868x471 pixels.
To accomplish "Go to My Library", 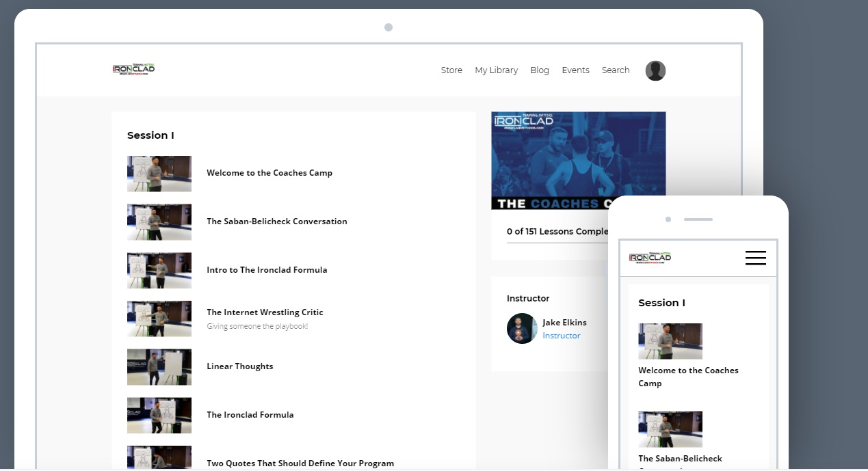I will point(497,70).
